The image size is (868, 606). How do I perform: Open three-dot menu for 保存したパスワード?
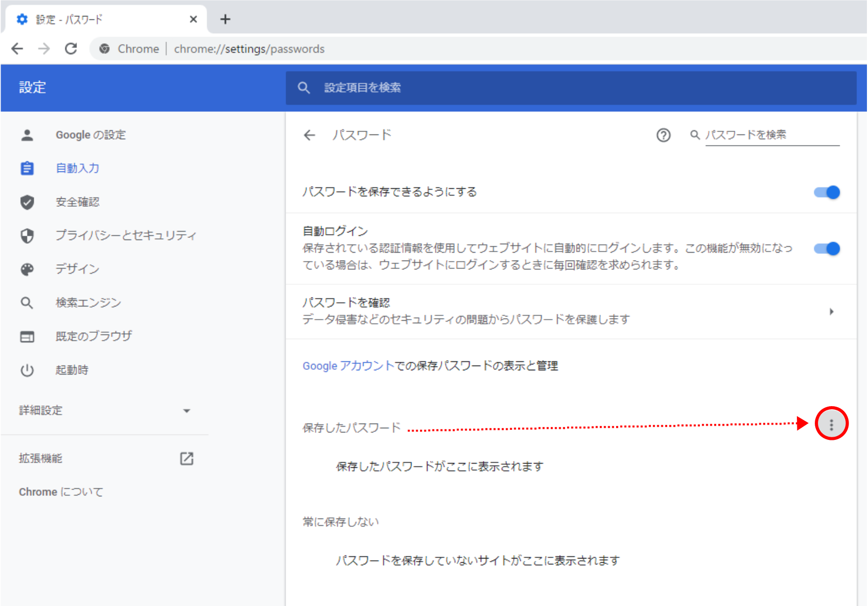pyautogui.click(x=831, y=424)
